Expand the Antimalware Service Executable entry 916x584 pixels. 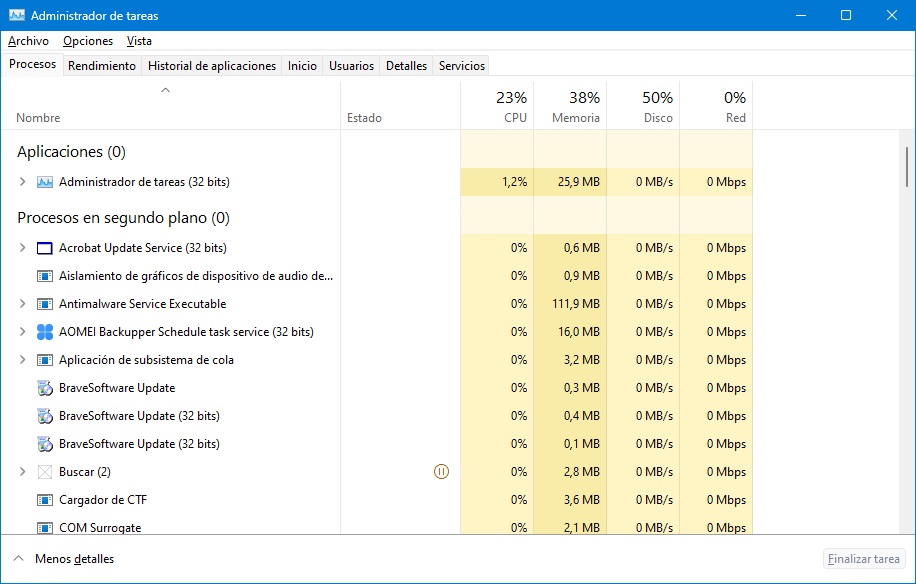pyautogui.click(x=23, y=304)
